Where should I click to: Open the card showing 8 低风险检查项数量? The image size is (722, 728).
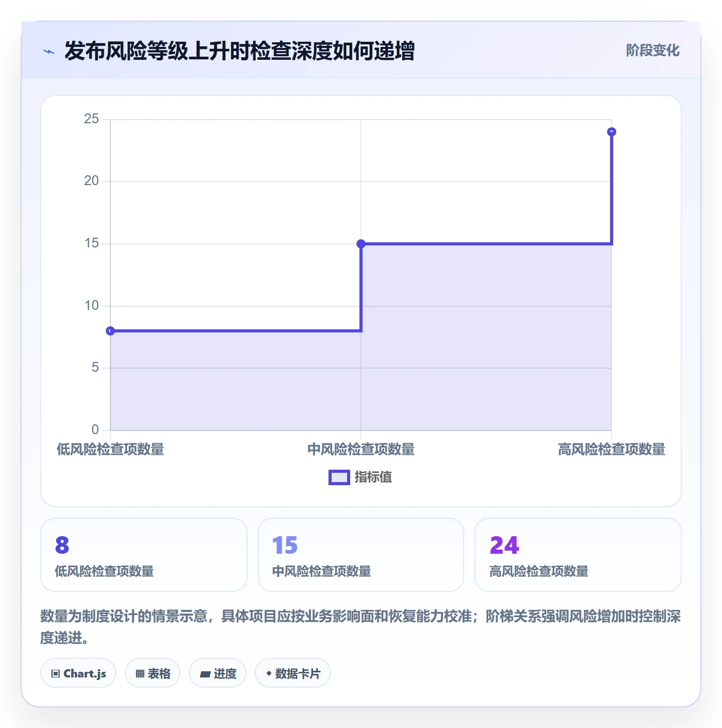click(144, 555)
